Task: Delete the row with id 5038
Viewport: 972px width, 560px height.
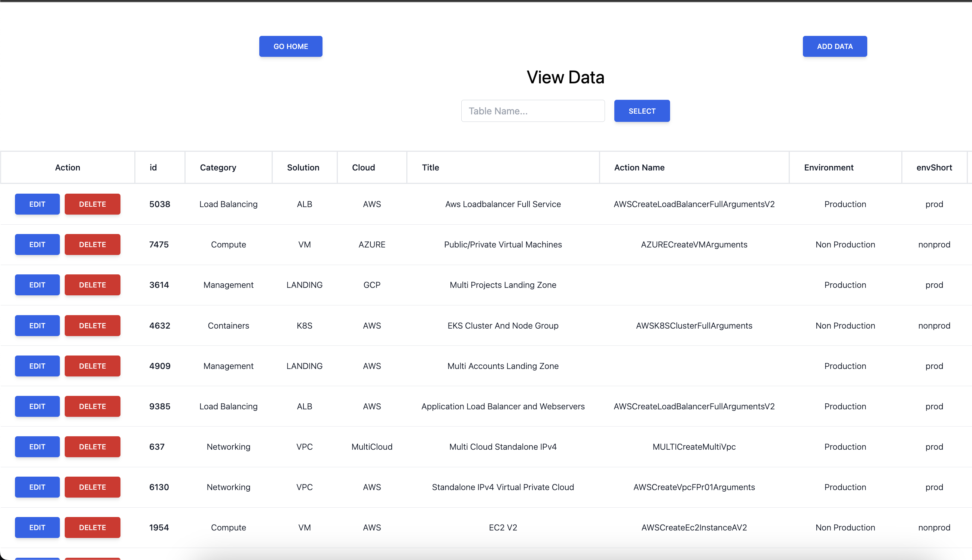Action: point(92,204)
